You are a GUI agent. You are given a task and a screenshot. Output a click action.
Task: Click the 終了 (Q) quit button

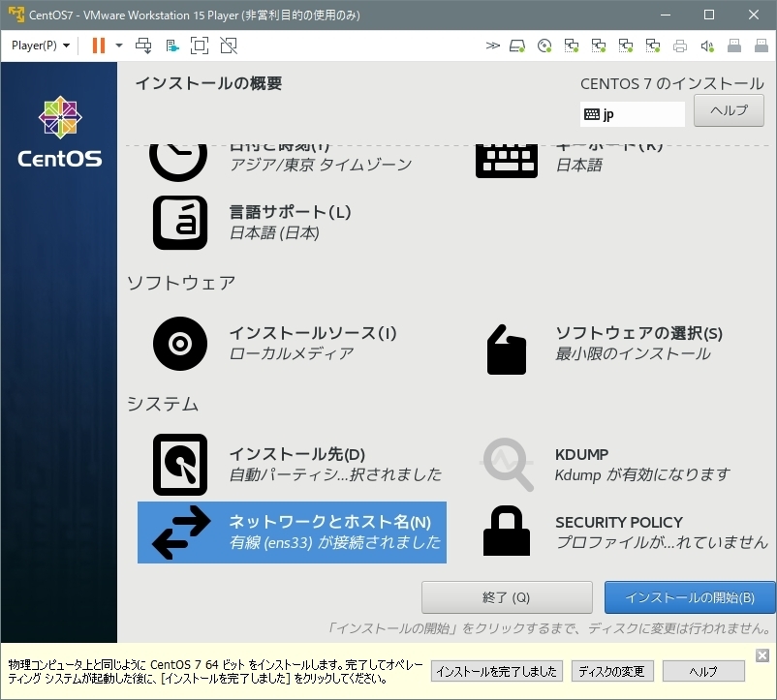tap(507, 597)
